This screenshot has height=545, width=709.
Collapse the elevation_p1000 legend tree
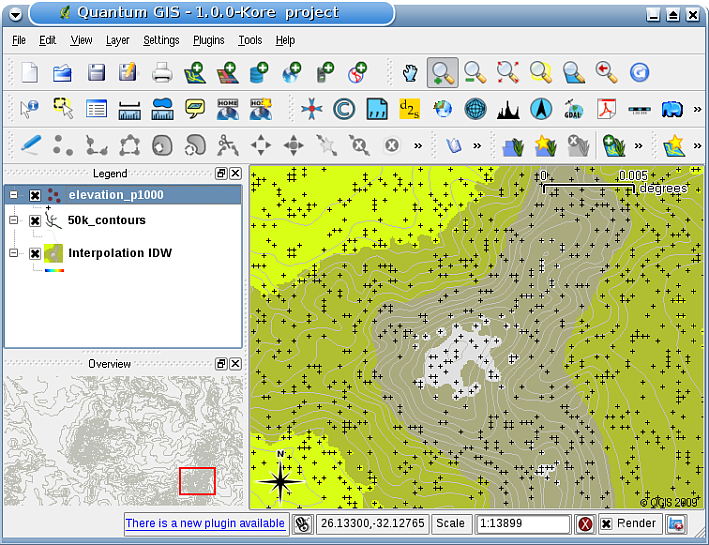pyautogui.click(x=14, y=195)
